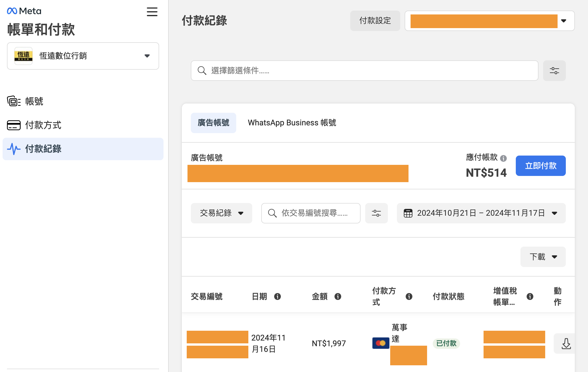Click the transaction filter sliders icon

[376, 213]
